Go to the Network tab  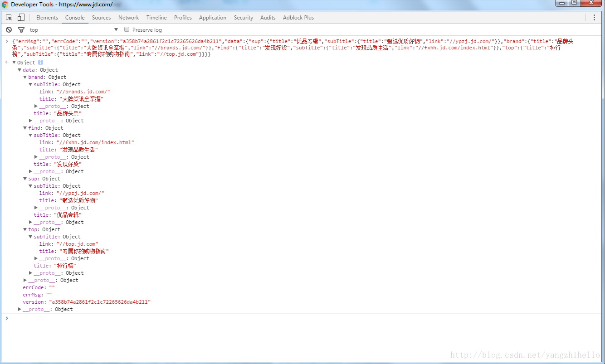[x=128, y=18]
